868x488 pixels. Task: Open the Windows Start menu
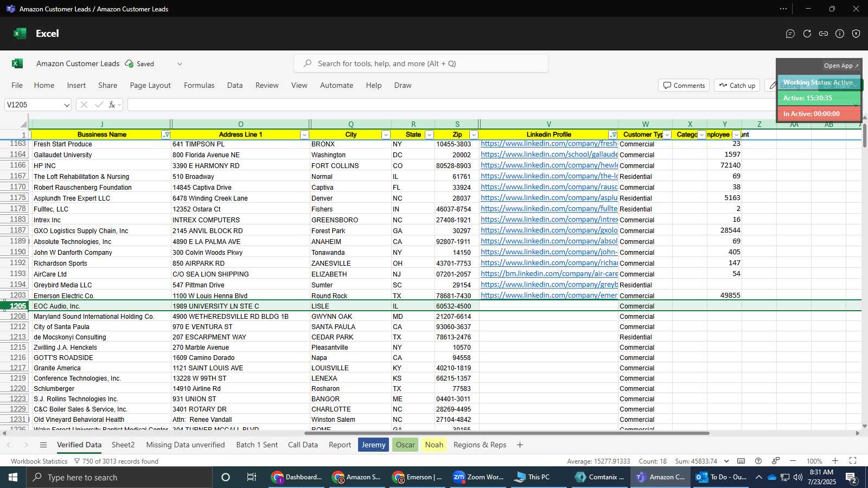(13, 477)
